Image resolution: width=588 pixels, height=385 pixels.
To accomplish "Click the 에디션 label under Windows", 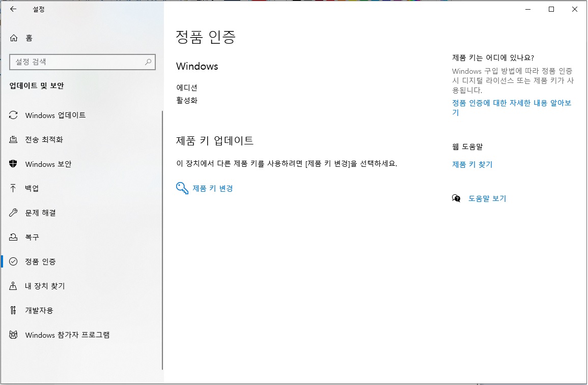I will (187, 87).
